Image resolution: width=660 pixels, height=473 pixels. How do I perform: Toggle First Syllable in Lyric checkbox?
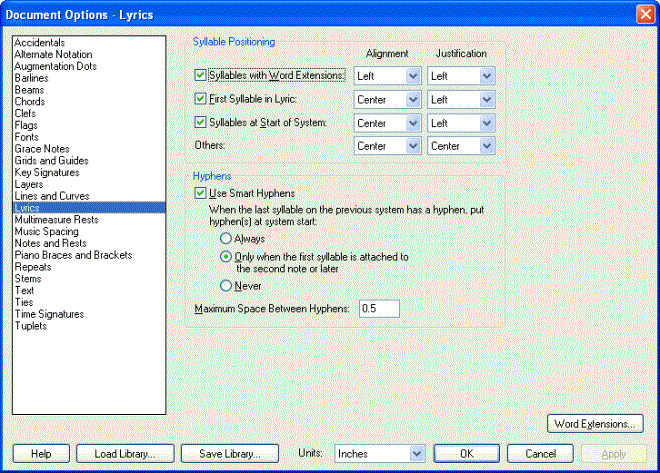click(200, 99)
